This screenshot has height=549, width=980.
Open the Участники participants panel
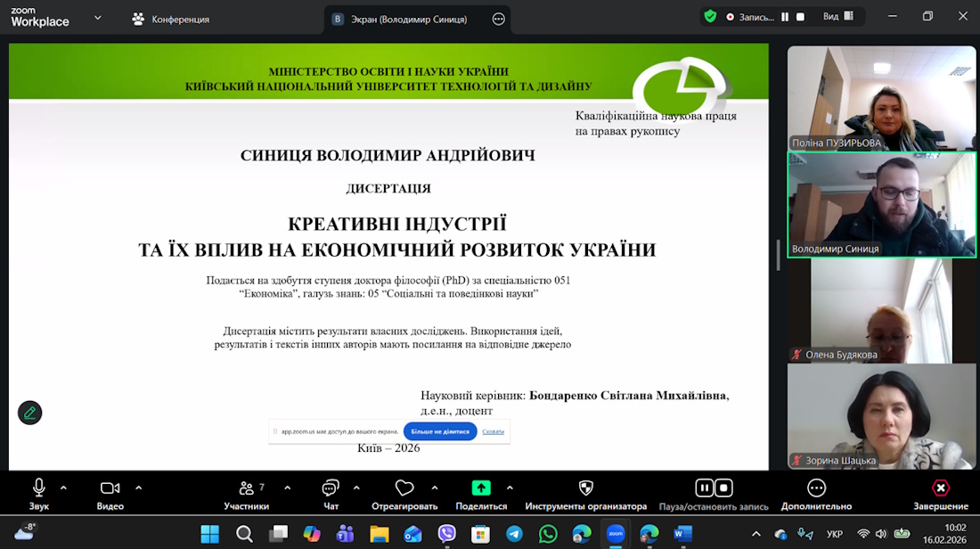[247, 488]
